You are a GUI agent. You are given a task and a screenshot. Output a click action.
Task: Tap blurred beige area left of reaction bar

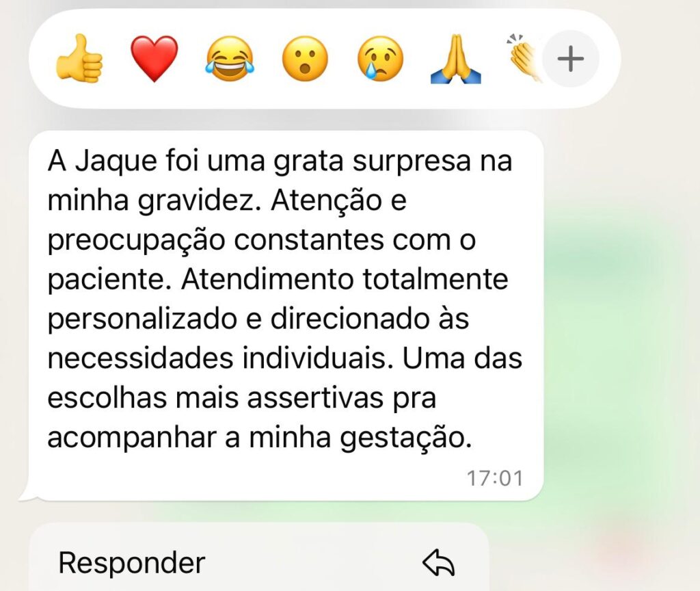[x=14, y=59]
